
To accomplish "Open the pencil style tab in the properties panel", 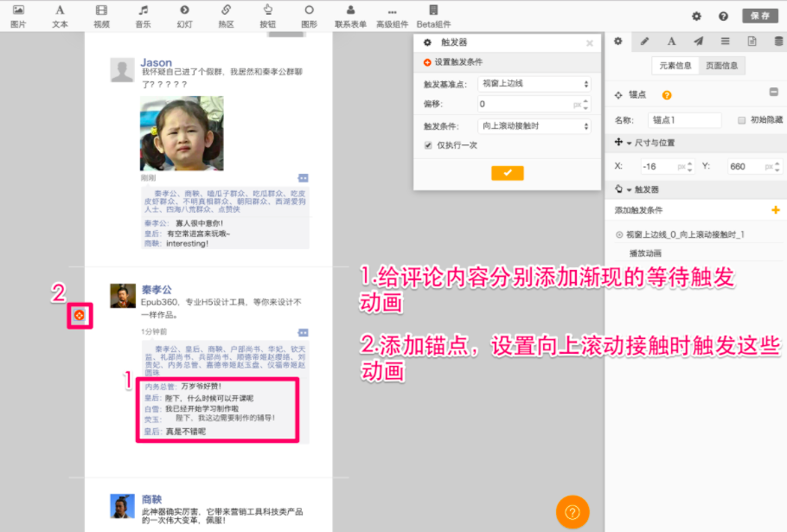I will pyautogui.click(x=644, y=42).
